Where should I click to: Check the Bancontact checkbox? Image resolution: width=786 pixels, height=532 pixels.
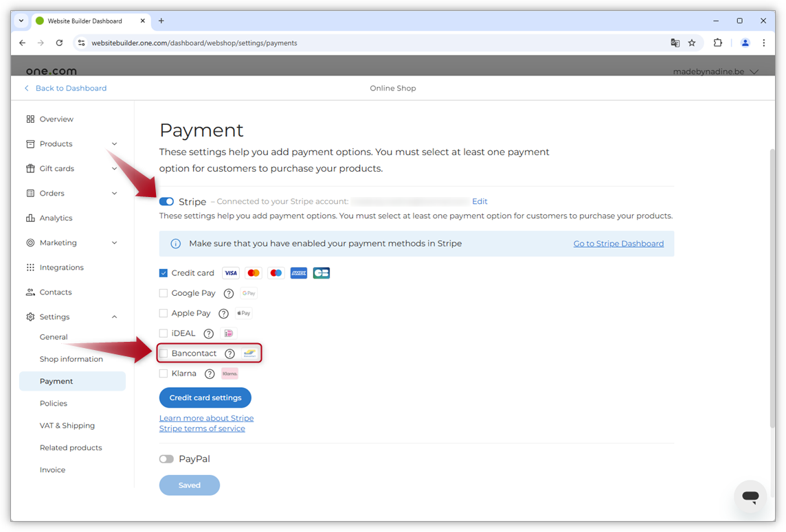coord(164,353)
